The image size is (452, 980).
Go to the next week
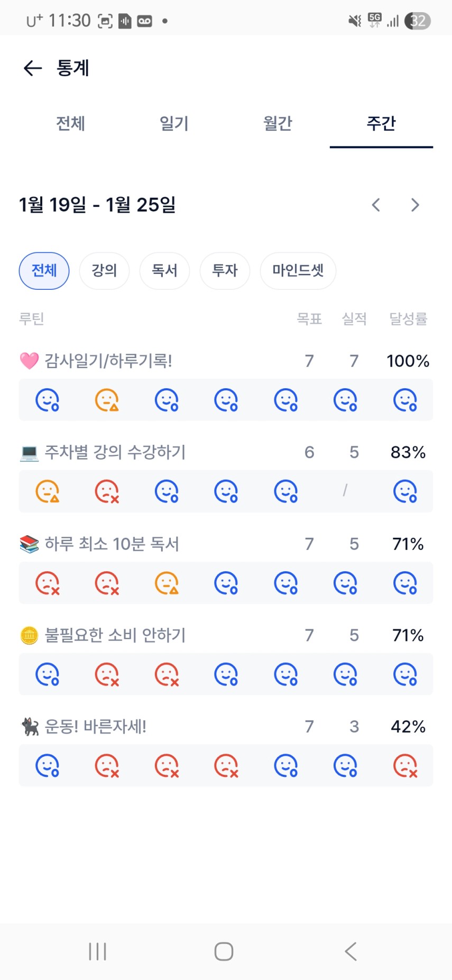[x=415, y=205]
